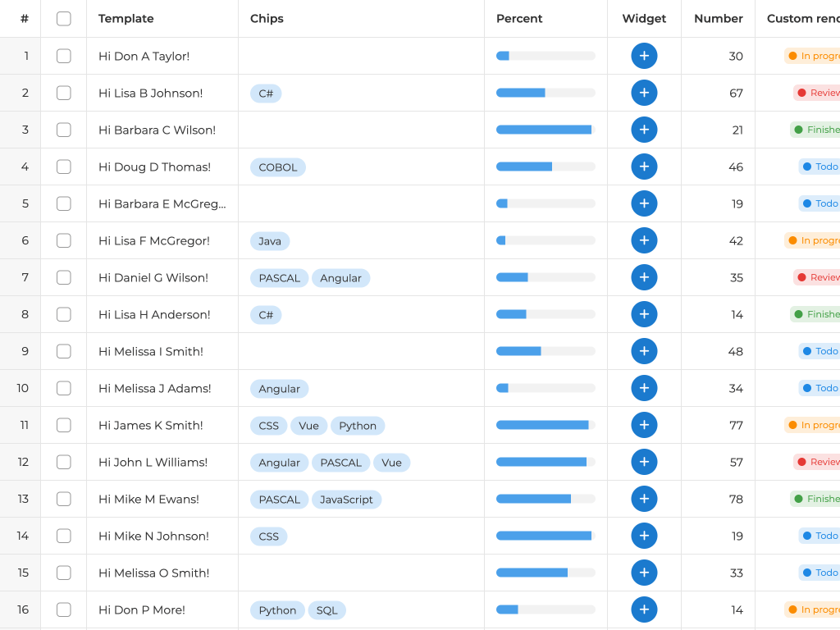This screenshot has width=840, height=630.
Task: Tick the checkbox for James K Smith
Action: [x=64, y=425]
